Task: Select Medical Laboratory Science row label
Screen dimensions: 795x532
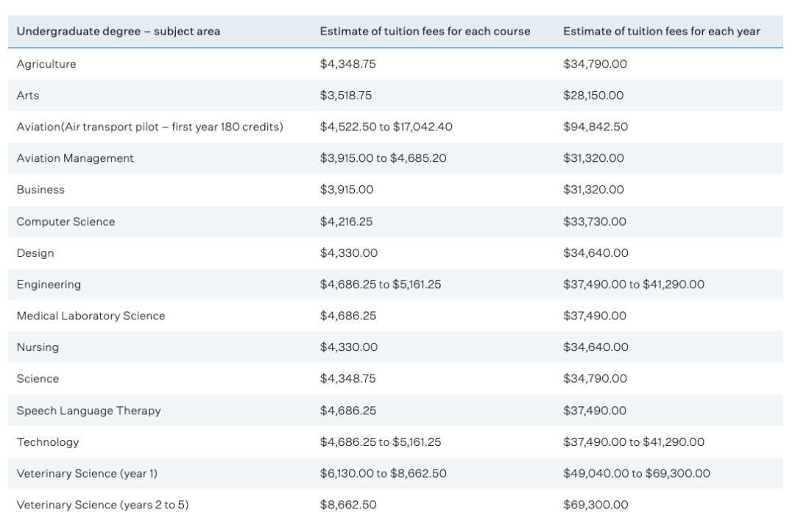Action: pos(91,316)
